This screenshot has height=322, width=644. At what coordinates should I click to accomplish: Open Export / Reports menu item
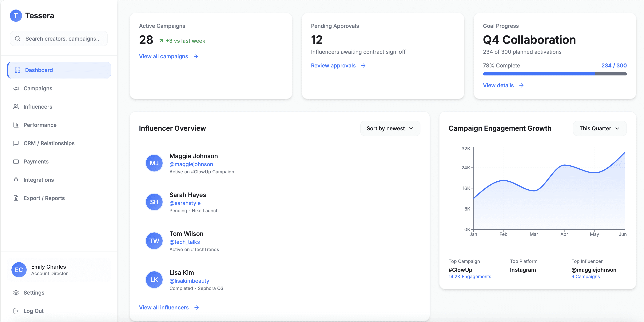pyautogui.click(x=59, y=198)
